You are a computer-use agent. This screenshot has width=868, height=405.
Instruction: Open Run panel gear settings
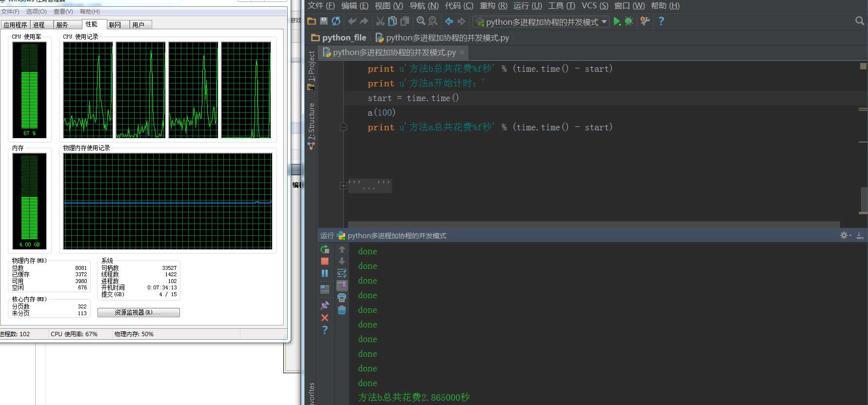coord(845,235)
